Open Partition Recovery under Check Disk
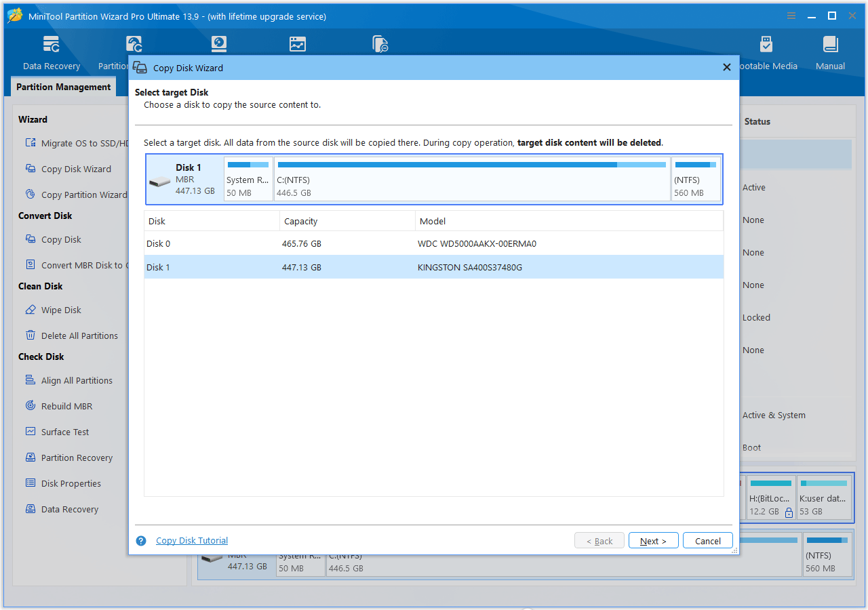Viewport: 868px width, 610px height. (x=68, y=457)
